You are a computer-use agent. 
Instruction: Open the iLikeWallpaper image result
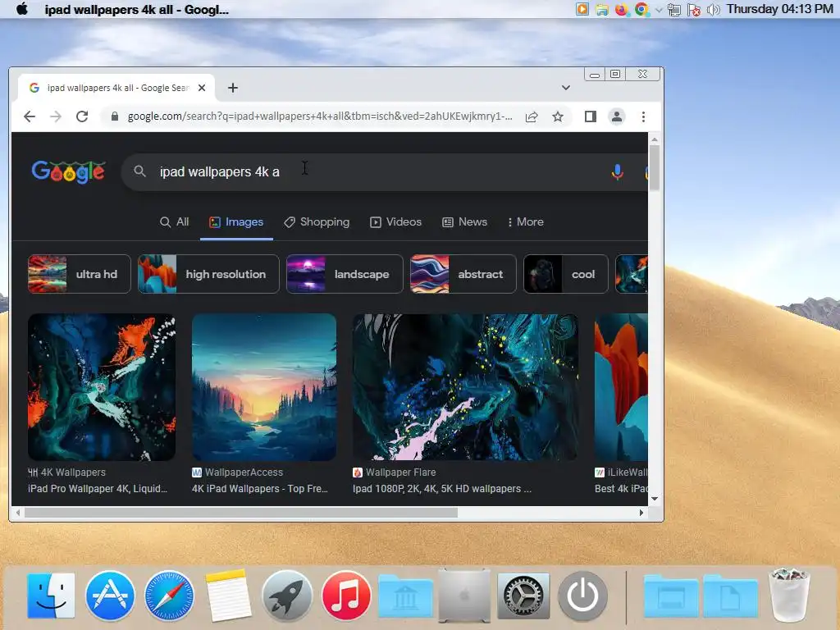coord(621,387)
